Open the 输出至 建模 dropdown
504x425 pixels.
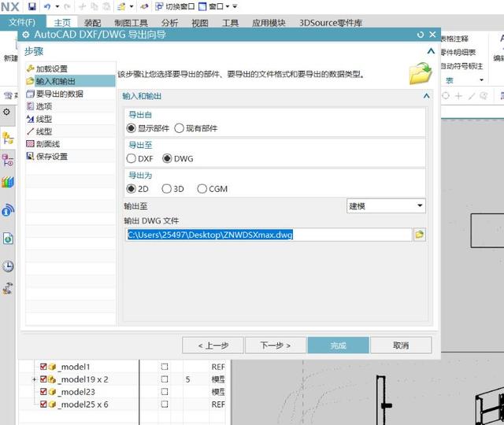point(386,206)
